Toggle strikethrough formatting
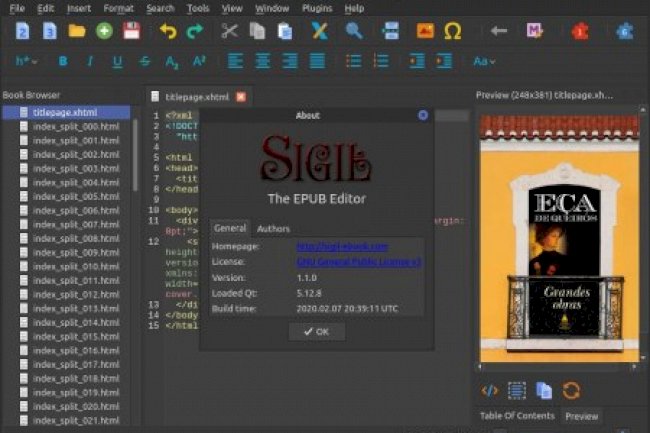The image size is (650, 433). (x=145, y=61)
